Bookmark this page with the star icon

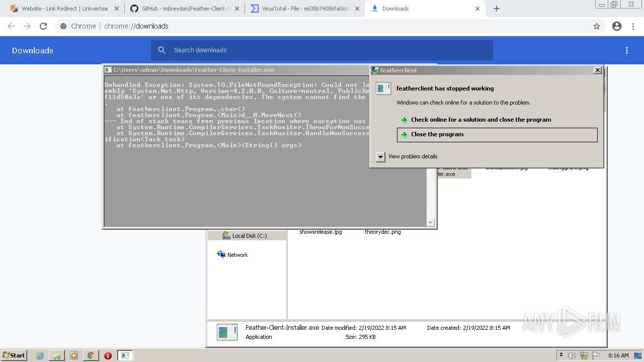pyautogui.click(x=597, y=26)
